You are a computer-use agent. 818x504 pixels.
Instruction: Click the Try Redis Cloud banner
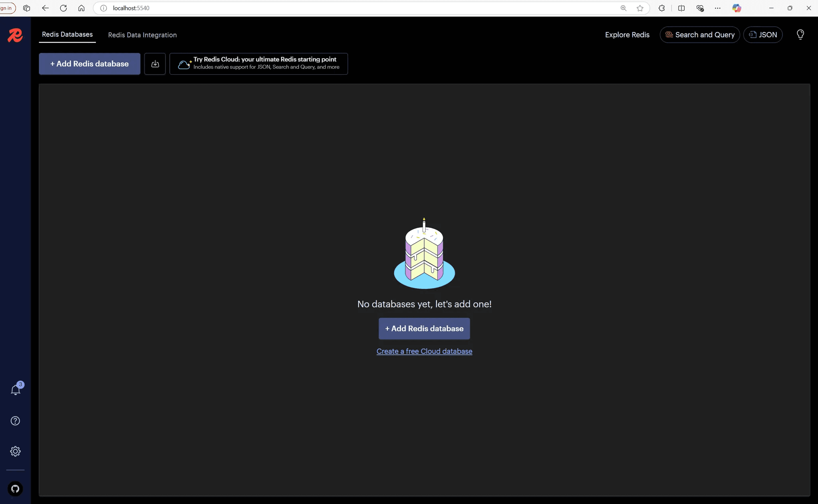click(x=258, y=63)
